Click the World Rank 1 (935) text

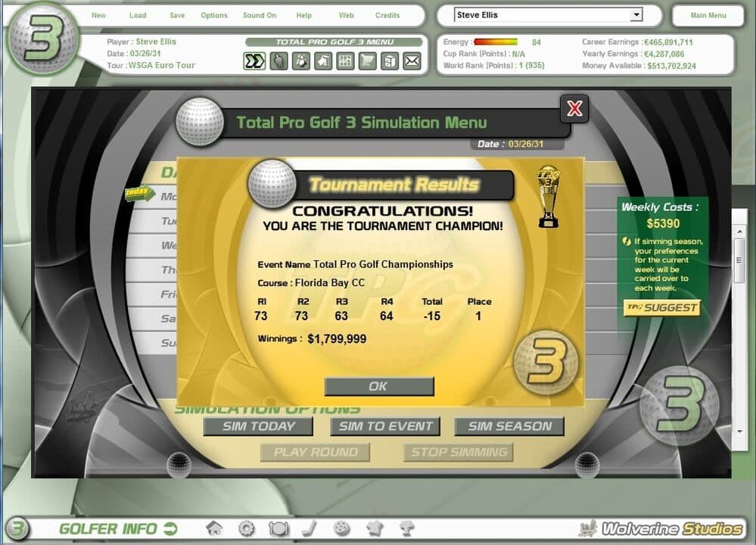click(531, 66)
